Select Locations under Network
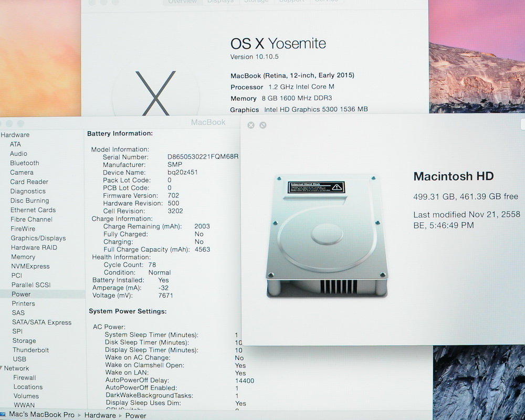Viewport: 525px width, 420px height. tap(28, 387)
